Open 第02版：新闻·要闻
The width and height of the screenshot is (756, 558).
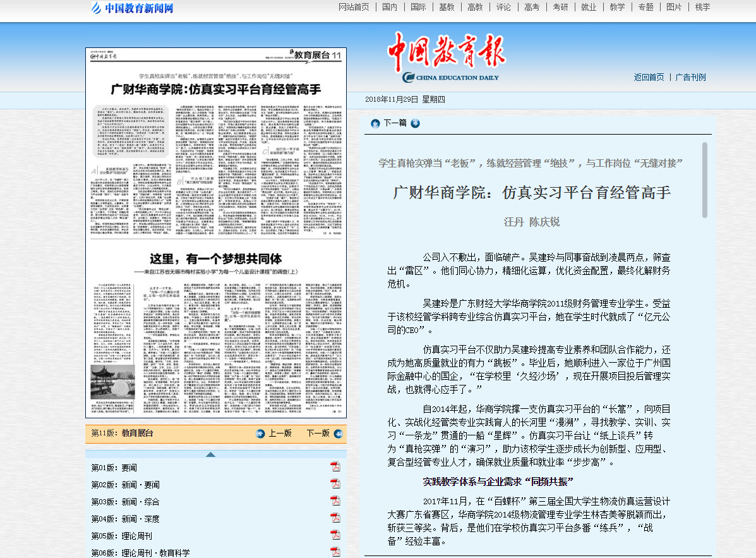pyautogui.click(x=125, y=485)
